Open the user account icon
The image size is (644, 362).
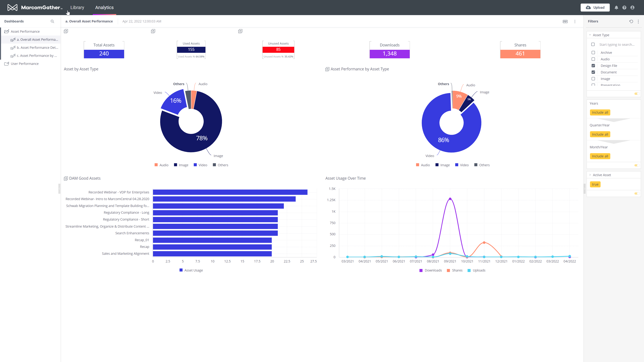click(632, 8)
